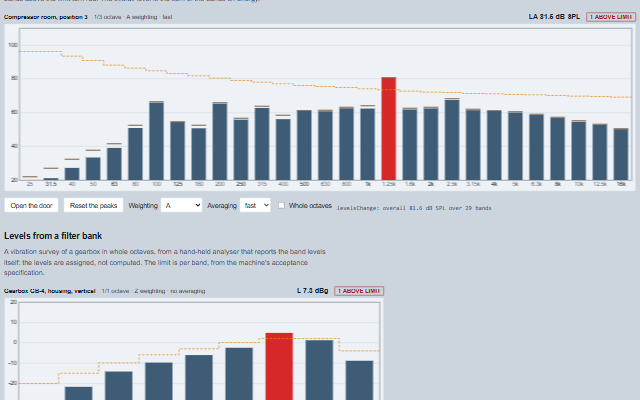Enable the Whole octaves checkbox
The width and height of the screenshot is (640, 400).
[x=281, y=205]
